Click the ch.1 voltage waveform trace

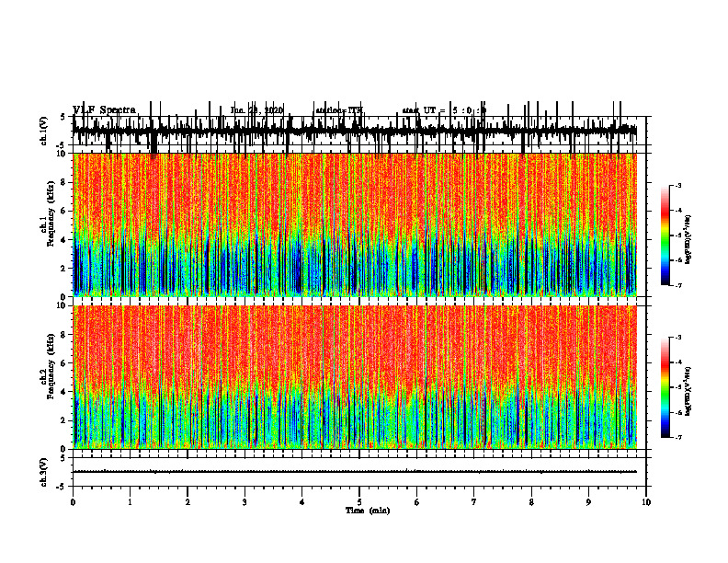(x=355, y=131)
